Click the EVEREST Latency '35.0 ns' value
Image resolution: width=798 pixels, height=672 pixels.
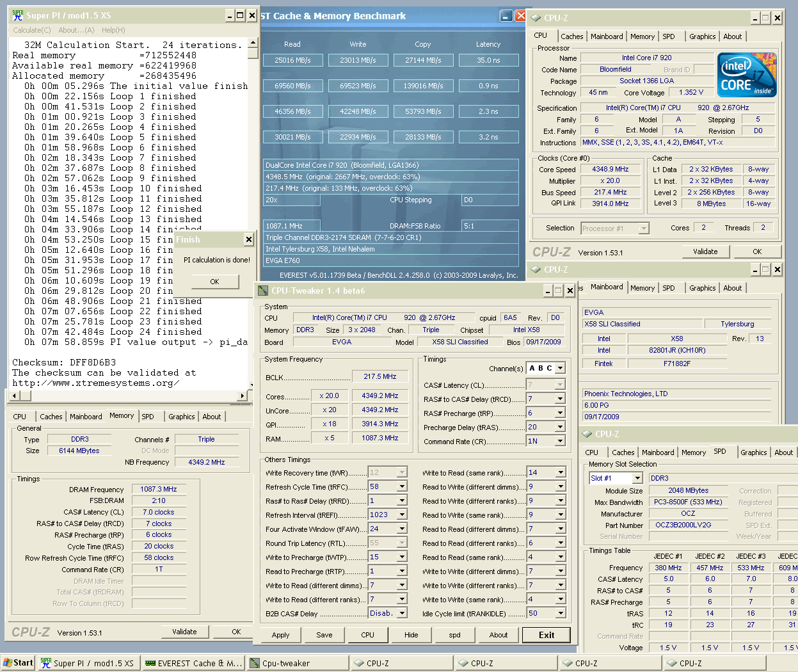click(488, 60)
